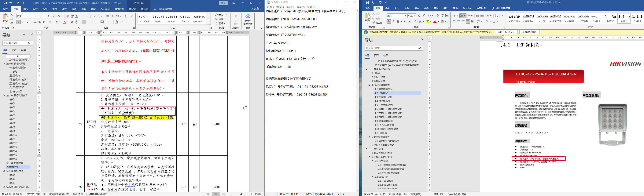Screen dimensions: 644x196
Task: Click the Sort icon in the left Word window
Action: 126,16
